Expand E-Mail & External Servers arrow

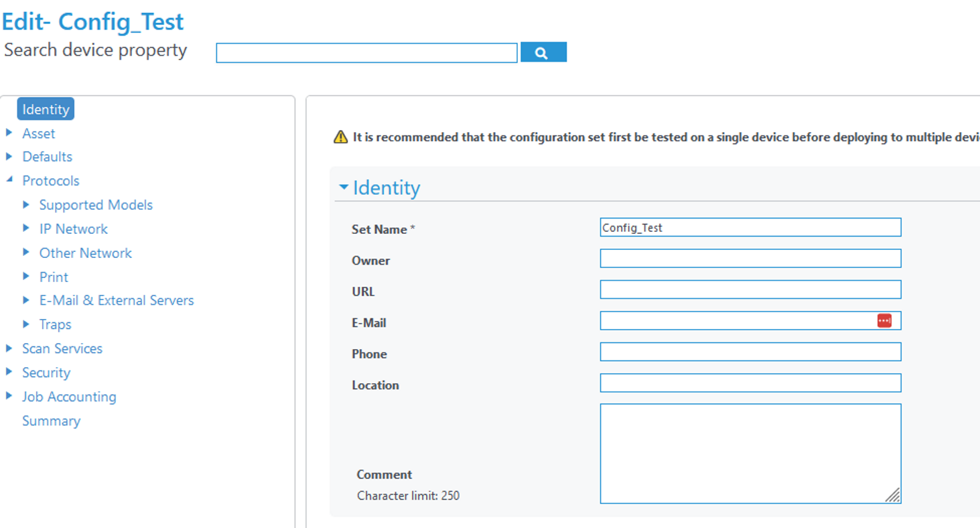click(26, 300)
